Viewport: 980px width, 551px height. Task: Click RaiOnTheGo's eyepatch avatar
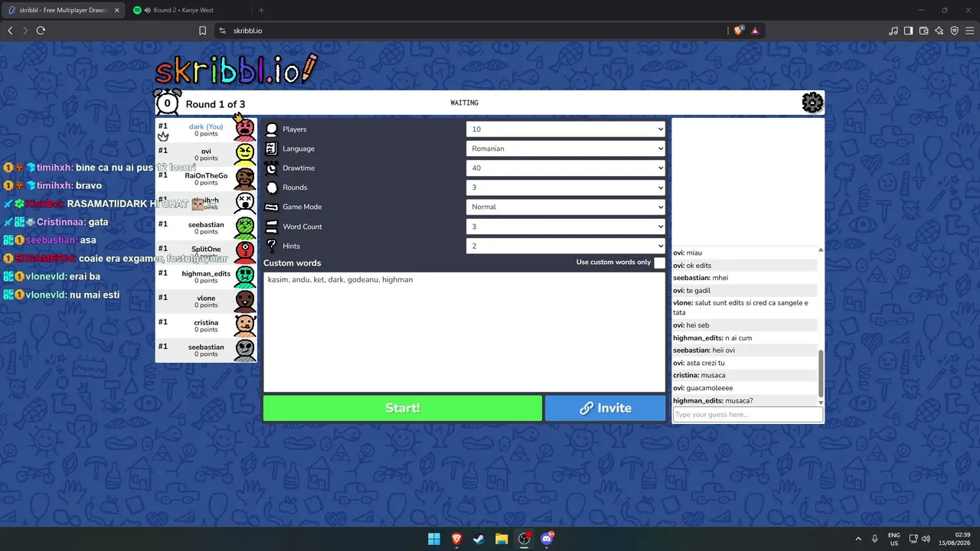point(245,179)
